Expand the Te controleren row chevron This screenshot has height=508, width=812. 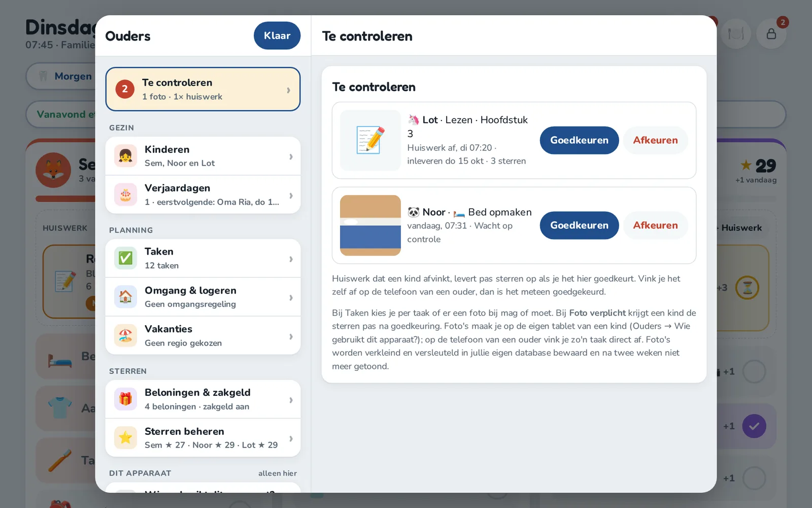pos(288,90)
